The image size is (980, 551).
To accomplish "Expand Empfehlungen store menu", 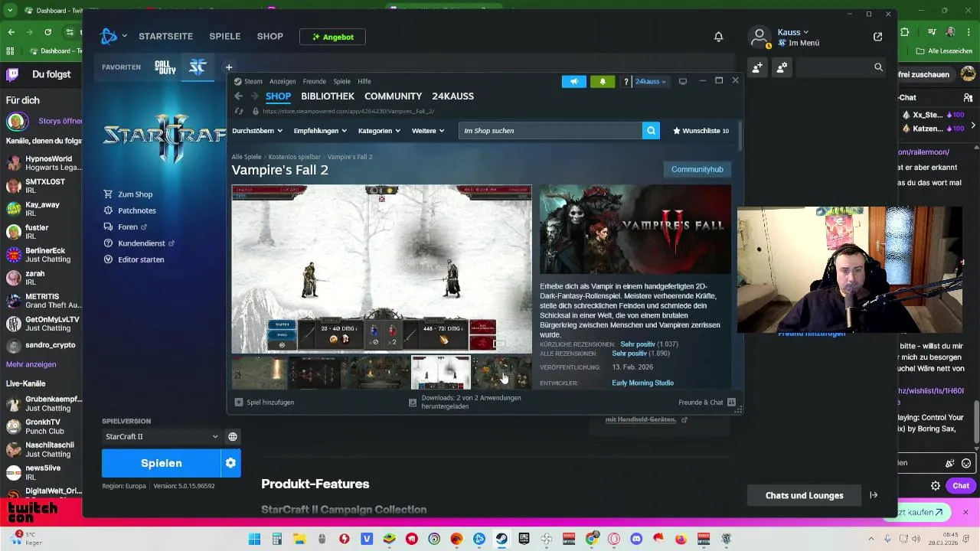I will point(320,131).
